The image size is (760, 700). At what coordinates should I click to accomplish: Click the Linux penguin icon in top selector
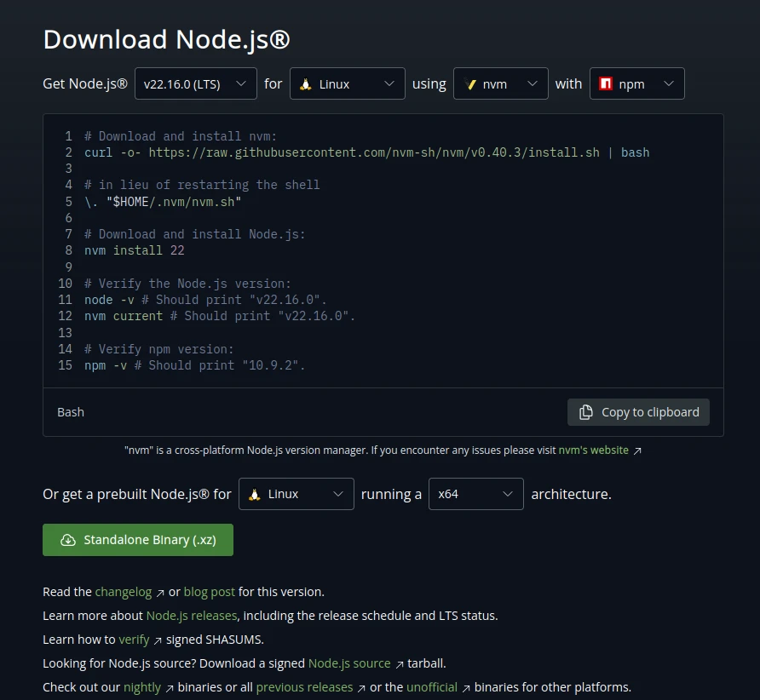306,84
